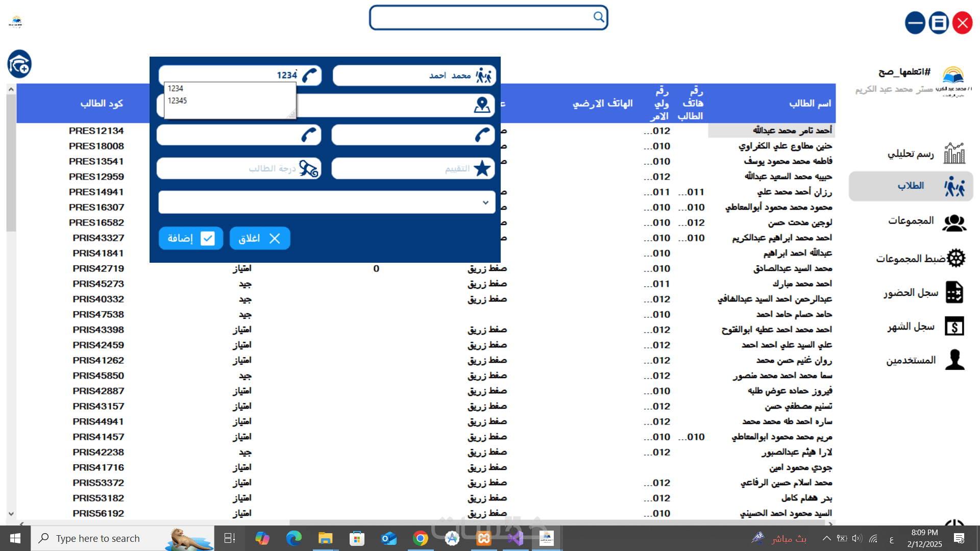Image resolution: width=980 pixels, height=551 pixels.
Task: Choose 1234 suggestion in phone list
Action: click(176, 88)
